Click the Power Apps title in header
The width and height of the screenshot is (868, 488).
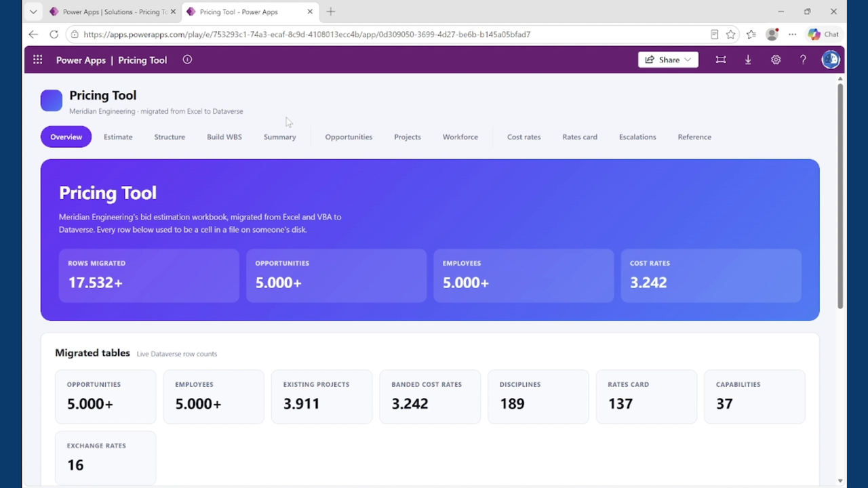81,60
